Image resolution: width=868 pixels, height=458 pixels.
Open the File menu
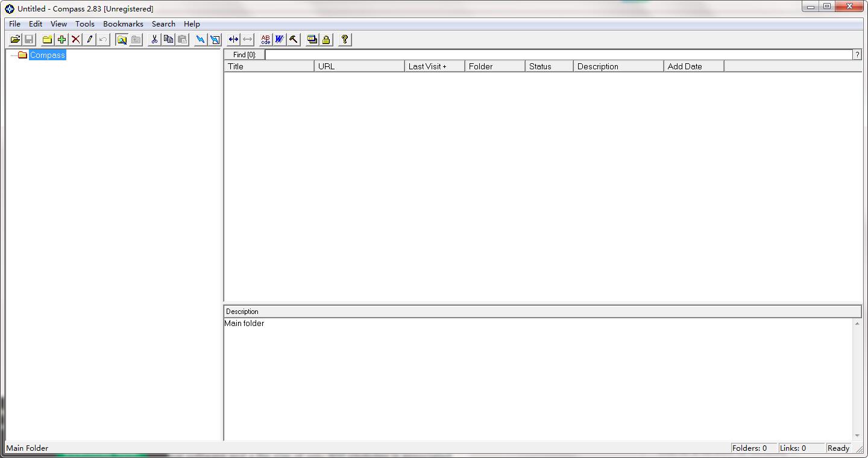[14, 24]
